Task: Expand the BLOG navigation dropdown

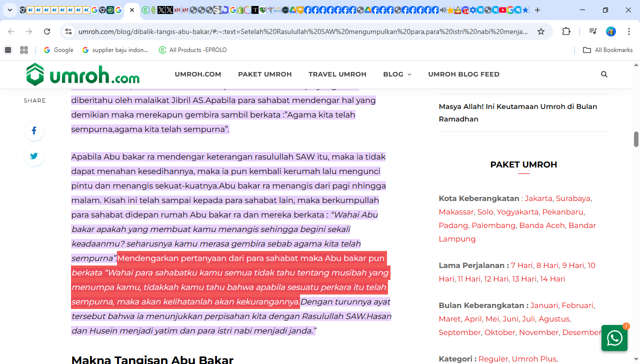Action: coord(397,74)
